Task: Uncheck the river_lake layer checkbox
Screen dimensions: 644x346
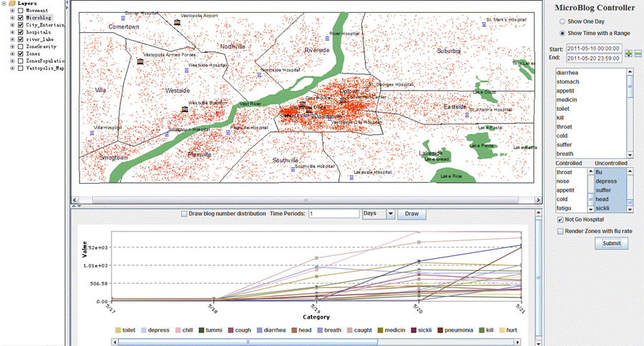Action: [20, 39]
